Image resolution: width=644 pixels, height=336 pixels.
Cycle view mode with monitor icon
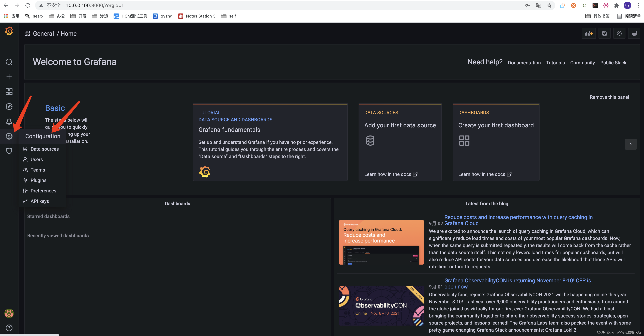coord(634,34)
